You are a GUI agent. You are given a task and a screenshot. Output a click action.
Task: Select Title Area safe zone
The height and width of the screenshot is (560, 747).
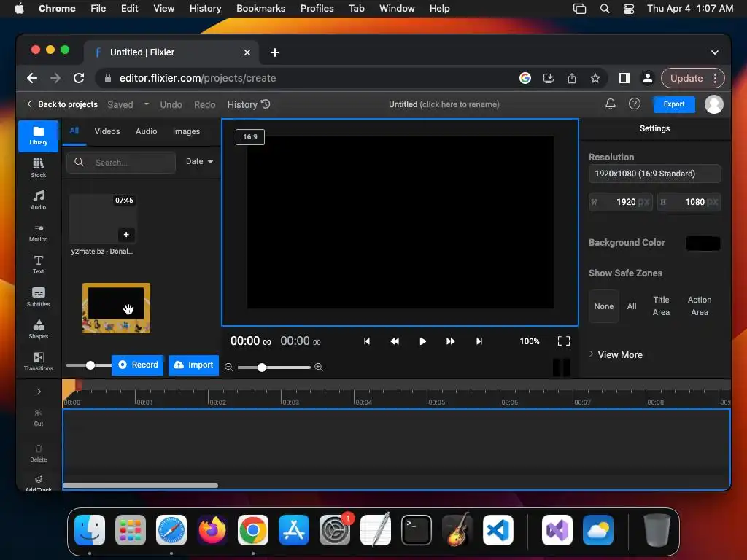coord(661,306)
